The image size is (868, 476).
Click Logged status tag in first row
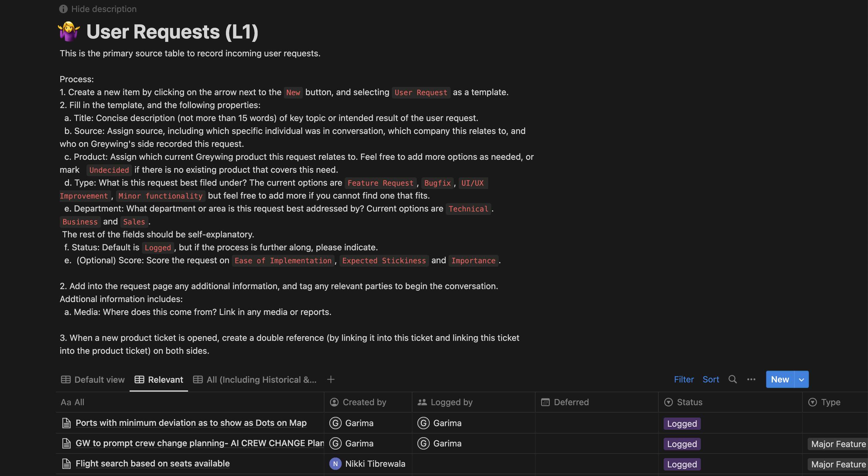tap(682, 423)
